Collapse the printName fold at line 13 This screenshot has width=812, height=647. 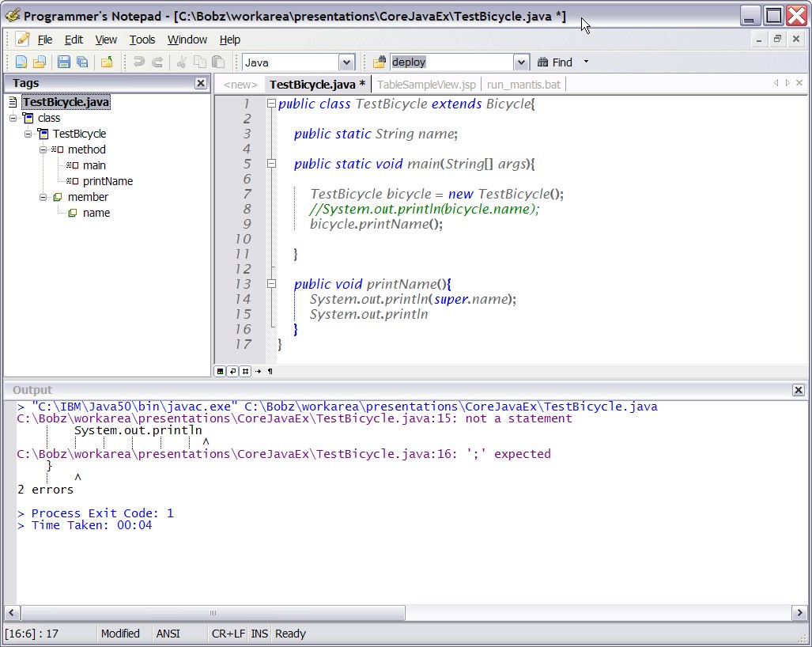(271, 284)
